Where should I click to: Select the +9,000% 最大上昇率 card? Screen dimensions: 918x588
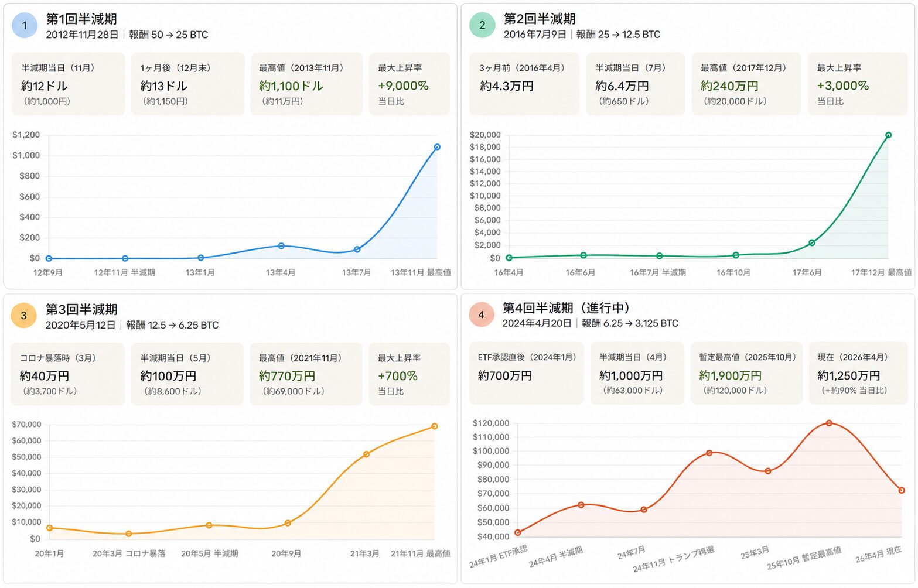click(x=409, y=84)
